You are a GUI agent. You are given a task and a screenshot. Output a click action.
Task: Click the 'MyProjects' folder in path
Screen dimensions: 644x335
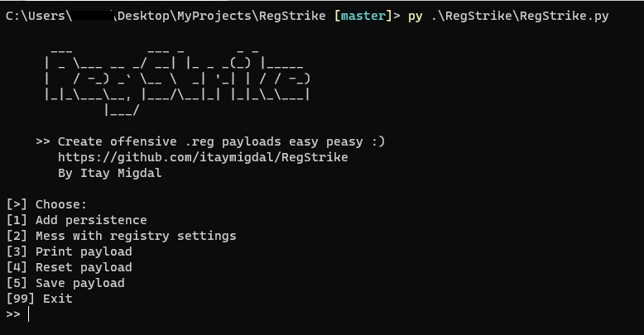[214, 16]
